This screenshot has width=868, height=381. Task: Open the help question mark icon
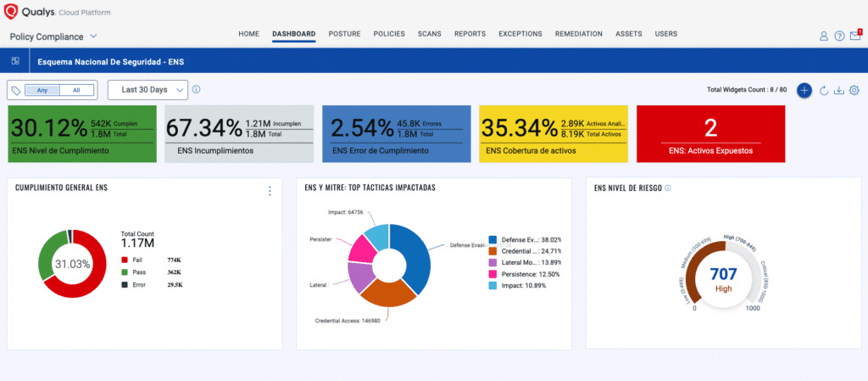point(839,36)
